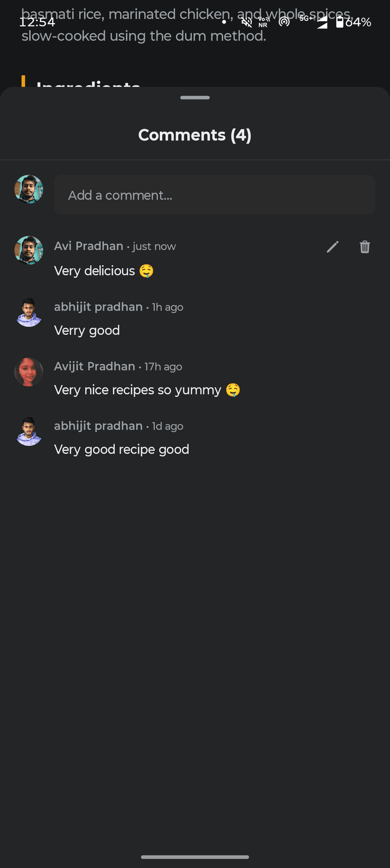Screen dimensions: 390x868
Task: Click the hotspot icon in the status bar
Action: [x=284, y=22]
